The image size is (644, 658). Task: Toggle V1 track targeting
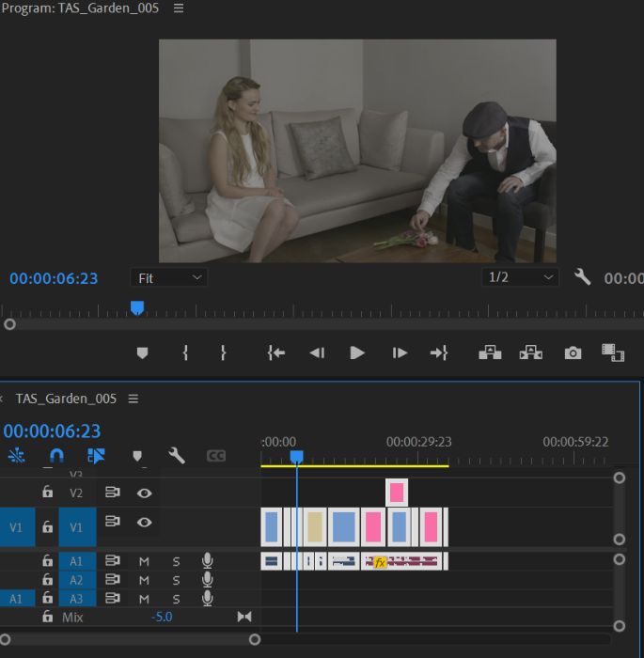[77, 527]
